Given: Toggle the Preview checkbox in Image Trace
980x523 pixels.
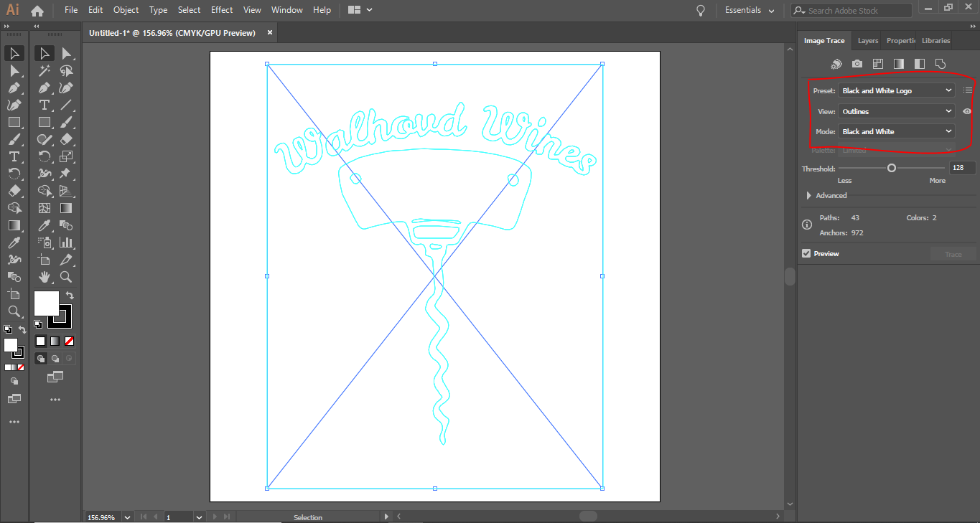Looking at the screenshot, I should (806, 253).
